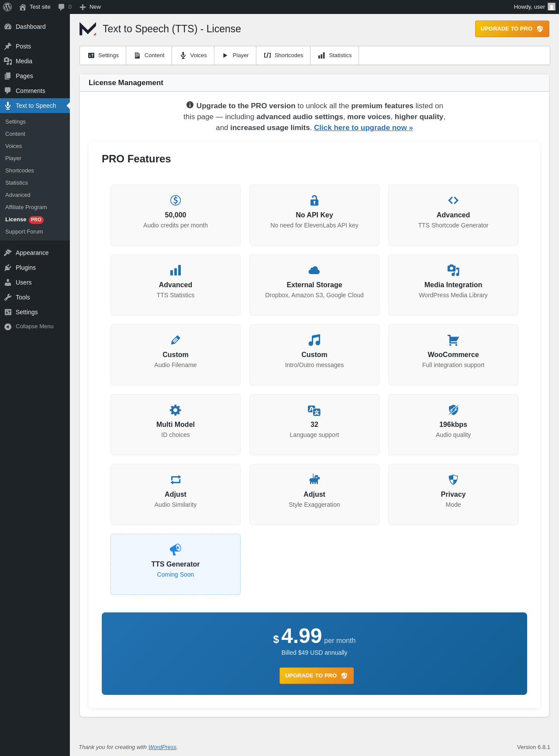This screenshot has height=756, width=559.
Task: Open Comments in the sidebar
Action: pos(35,91)
